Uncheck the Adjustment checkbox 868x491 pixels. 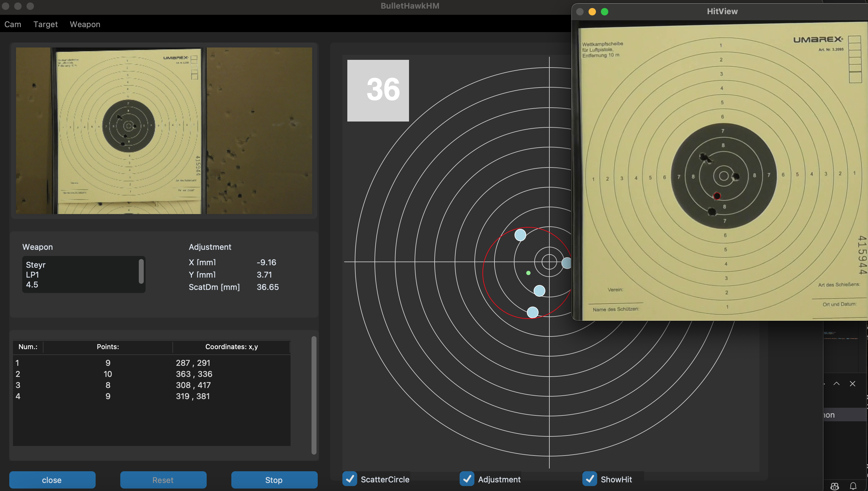click(467, 479)
